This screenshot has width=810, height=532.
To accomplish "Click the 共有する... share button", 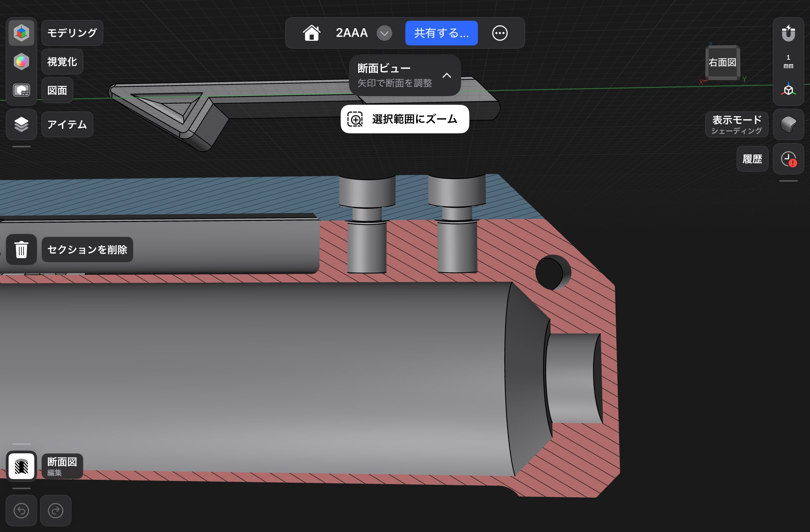I will [441, 33].
